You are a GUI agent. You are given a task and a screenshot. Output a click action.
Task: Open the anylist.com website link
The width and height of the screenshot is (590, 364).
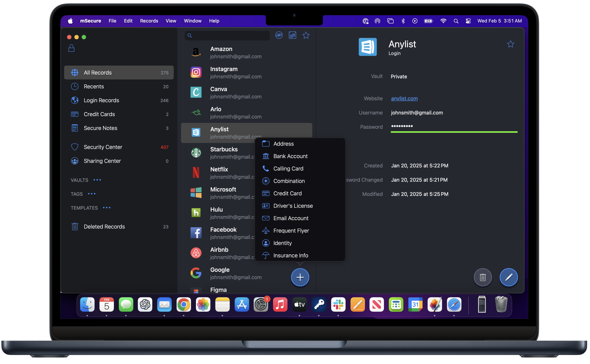tap(404, 98)
